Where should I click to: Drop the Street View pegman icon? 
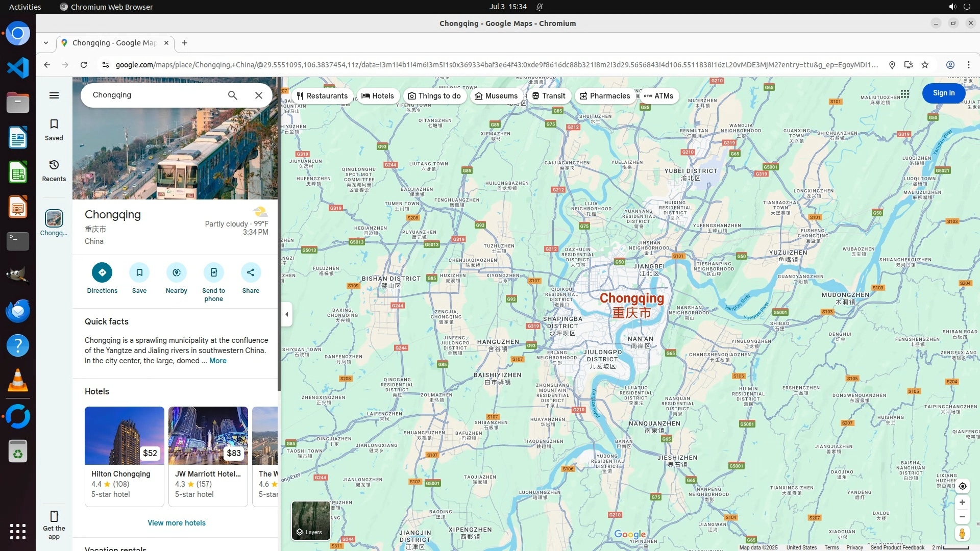click(x=962, y=534)
